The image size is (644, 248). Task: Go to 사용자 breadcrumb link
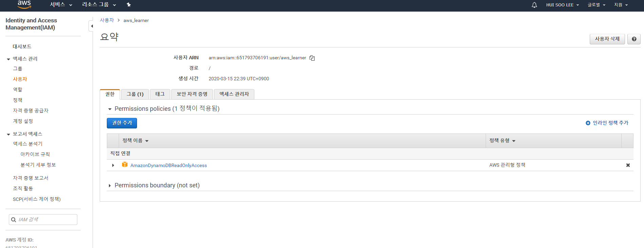[x=107, y=20]
